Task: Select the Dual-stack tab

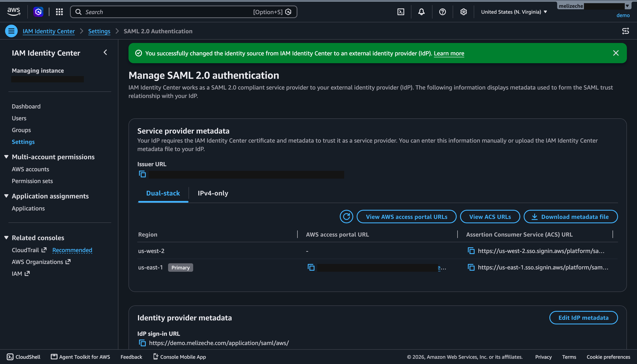Action: click(163, 193)
